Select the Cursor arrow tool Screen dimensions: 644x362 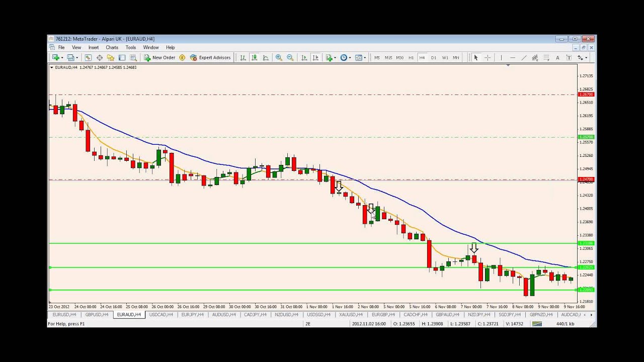[x=476, y=58]
